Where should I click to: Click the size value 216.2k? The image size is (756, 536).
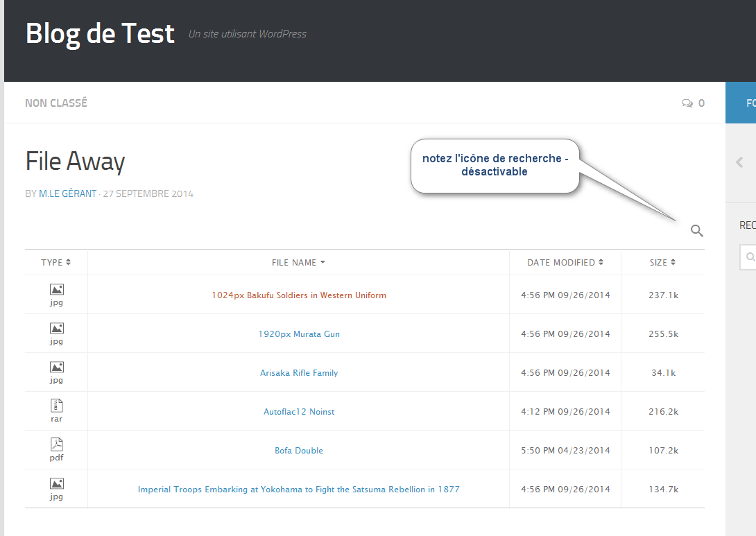coord(664,412)
